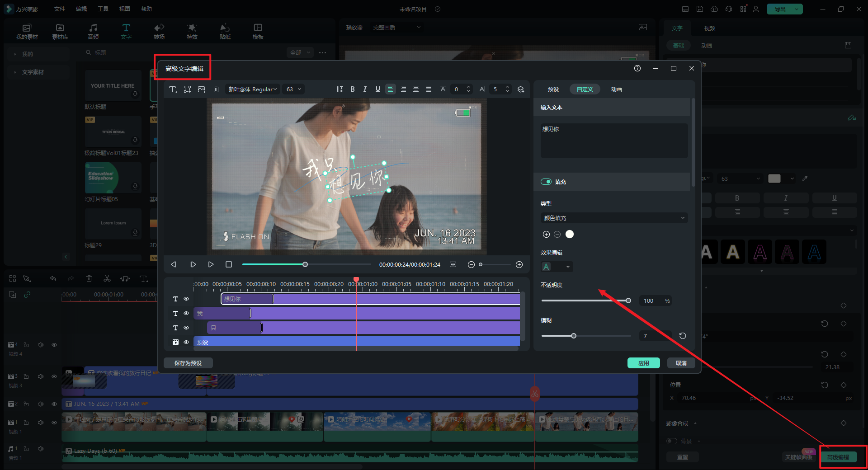Remove fill color with minus icon
Screen dimensions: 868x470
pyautogui.click(x=557, y=234)
